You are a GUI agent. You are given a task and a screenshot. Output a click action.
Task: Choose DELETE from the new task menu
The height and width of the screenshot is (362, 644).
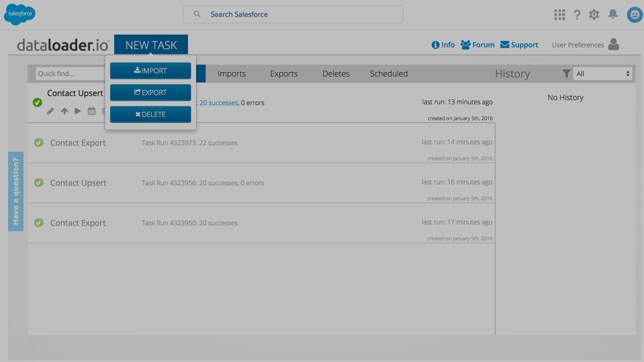coord(151,114)
